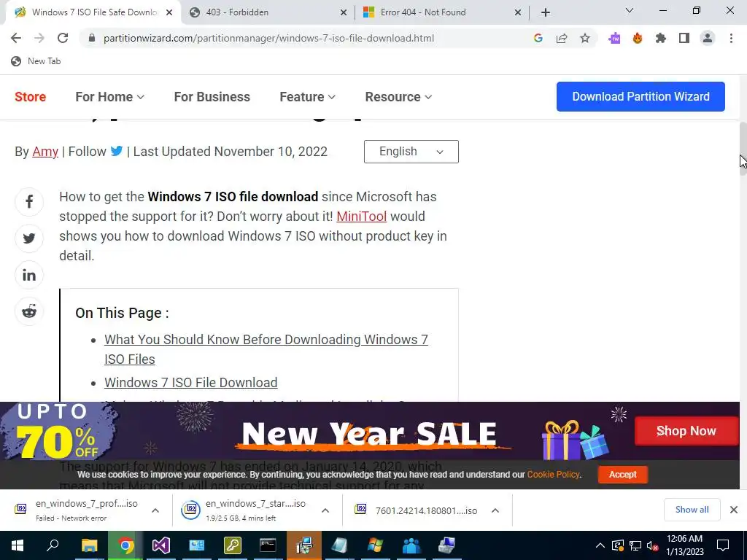Screen dimensions: 747x560
Task: Open the notification center icon
Action: pyautogui.click(x=723, y=545)
